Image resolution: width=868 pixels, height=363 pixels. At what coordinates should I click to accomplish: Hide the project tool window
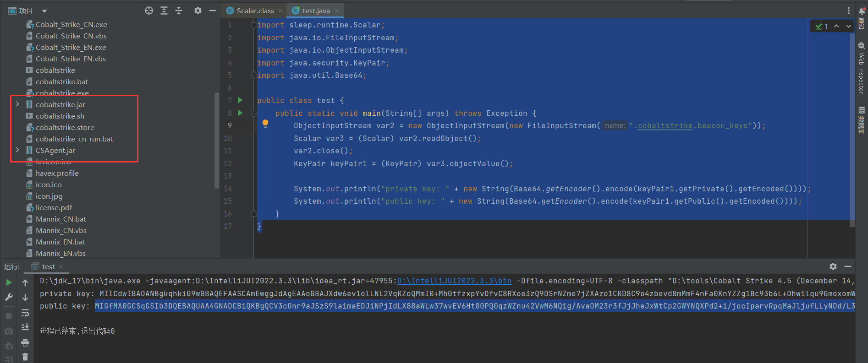[213, 11]
